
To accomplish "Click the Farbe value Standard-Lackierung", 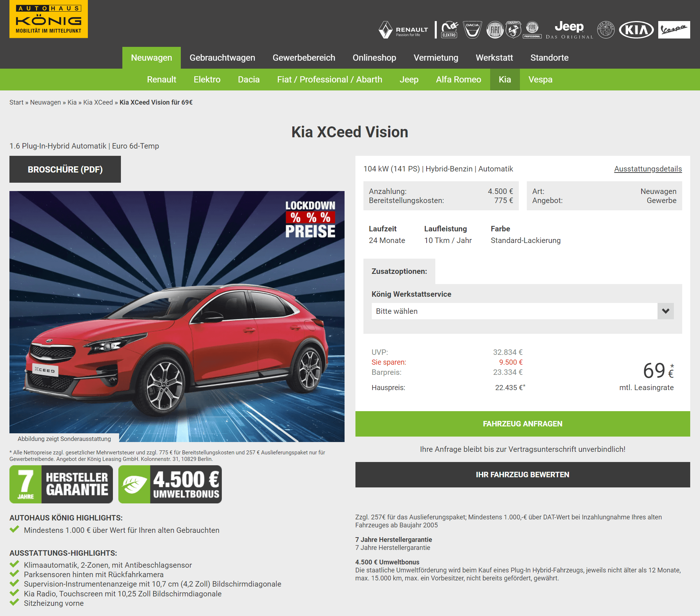I will coord(526,240).
